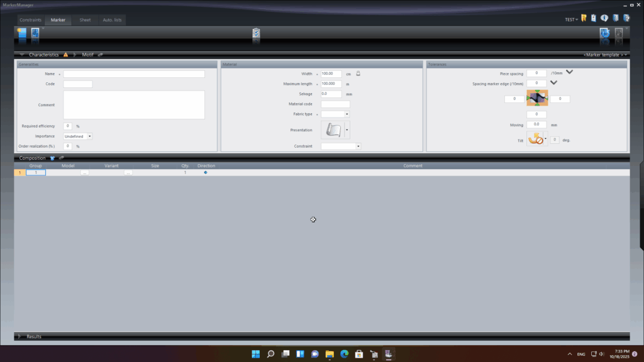Click the info bubble icon at top right
Image resolution: width=644 pixels, height=362 pixels.
point(604,19)
